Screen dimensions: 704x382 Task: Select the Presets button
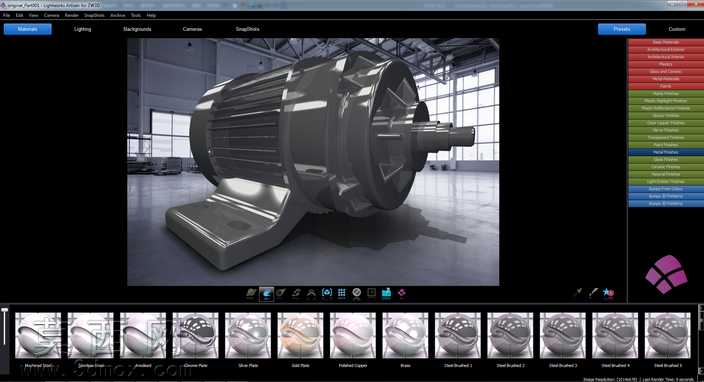pyautogui.click(x=622, y=29)
